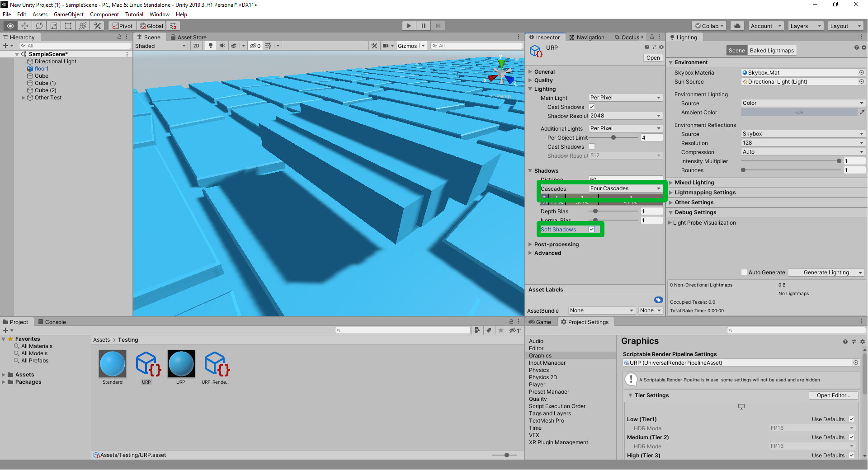Screen dimensions: 868x470
Task: Click the Open Editor button in Tier Settings
Action: (x=833, y=395)
